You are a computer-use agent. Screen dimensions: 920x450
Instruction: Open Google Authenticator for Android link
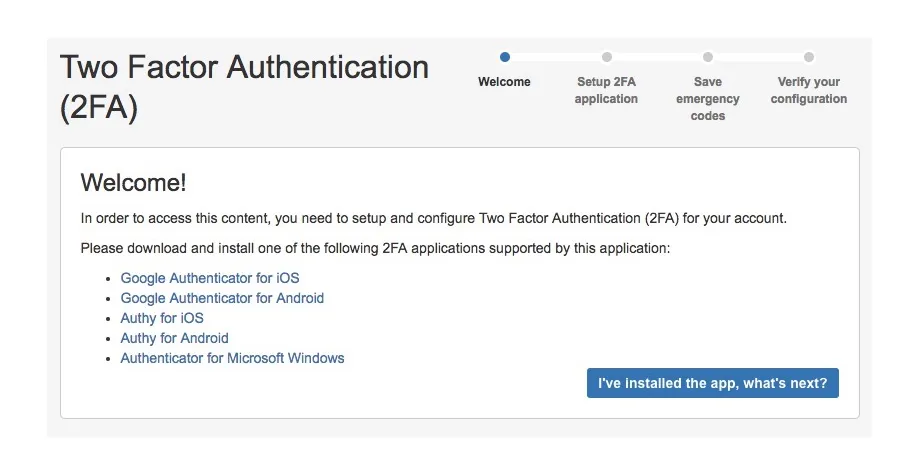coord(222,298)
